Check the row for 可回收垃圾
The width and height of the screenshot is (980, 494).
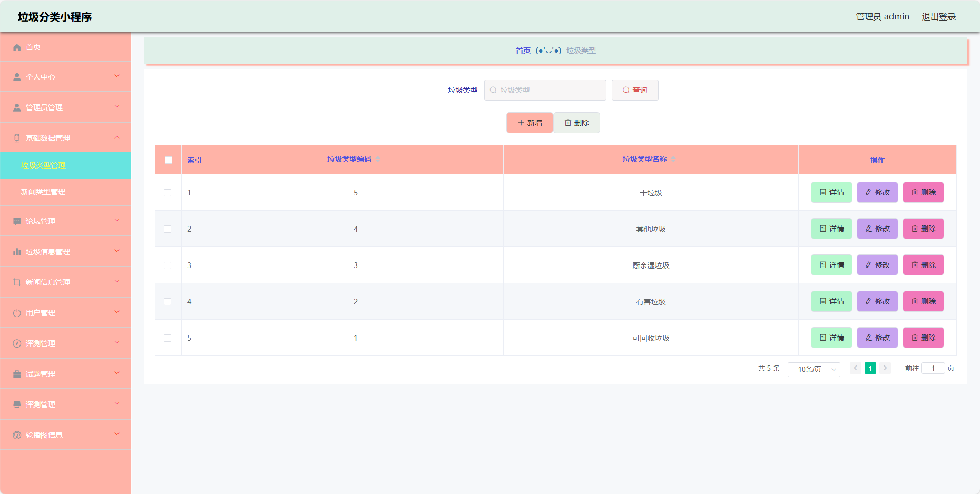(168, 338)
